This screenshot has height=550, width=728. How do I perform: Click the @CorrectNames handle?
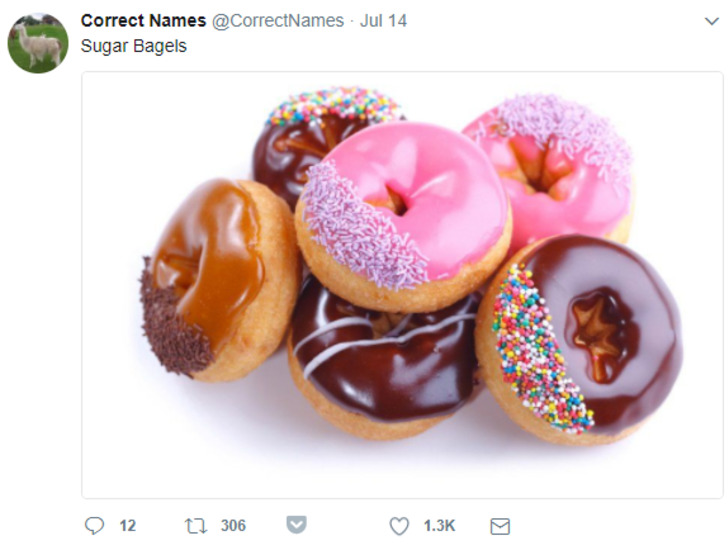click(x=278, y=21)
